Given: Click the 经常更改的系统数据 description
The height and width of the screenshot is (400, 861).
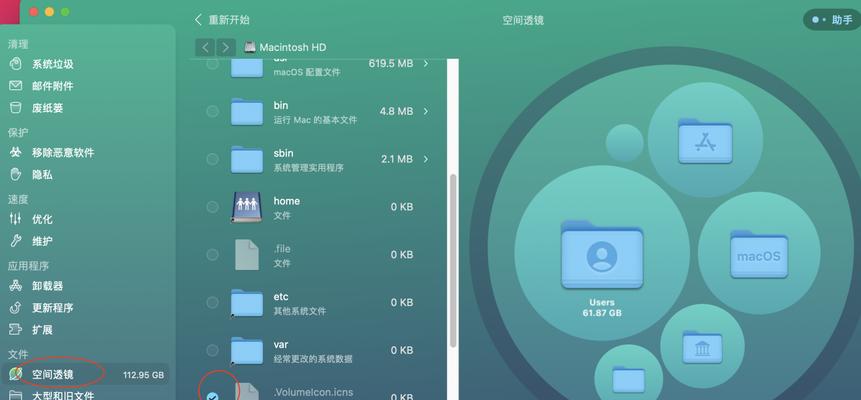Looking at the screenshot, I should point(313,359).
